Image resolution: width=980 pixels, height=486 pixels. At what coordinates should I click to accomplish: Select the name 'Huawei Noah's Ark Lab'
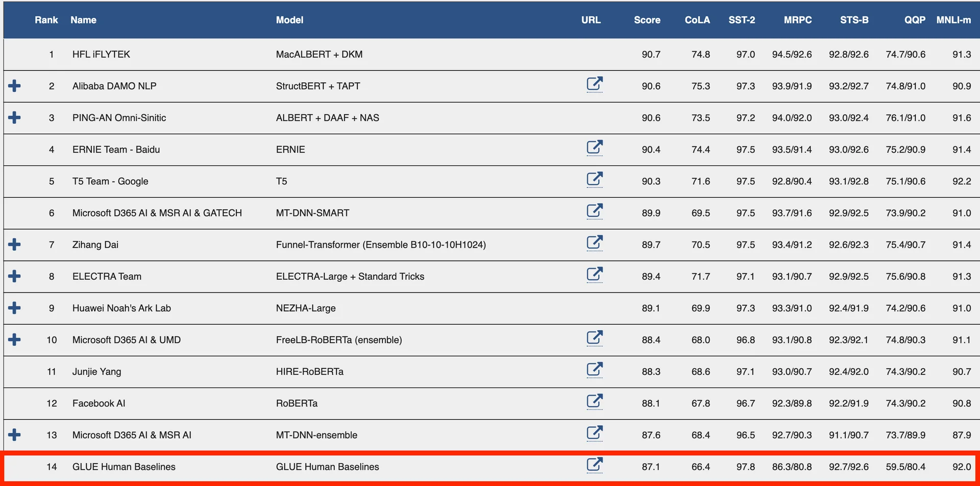[121, 308]
